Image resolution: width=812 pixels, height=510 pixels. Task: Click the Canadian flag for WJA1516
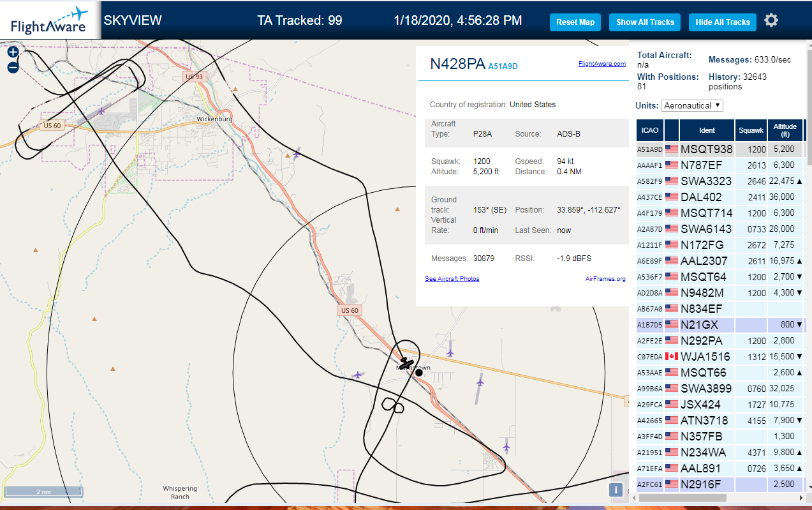pos(672,356)
